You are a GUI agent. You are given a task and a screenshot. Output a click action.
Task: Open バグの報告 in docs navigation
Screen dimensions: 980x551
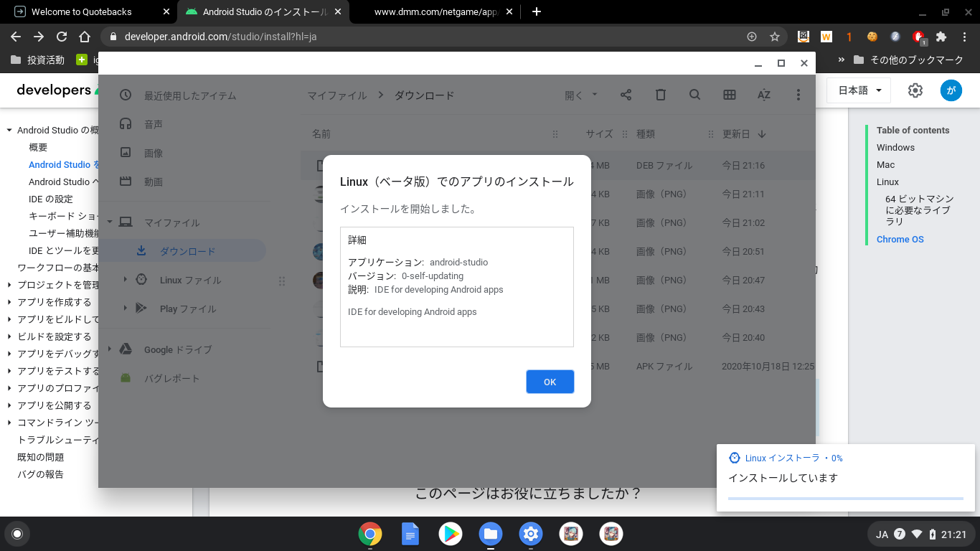(x=41, y=474)
